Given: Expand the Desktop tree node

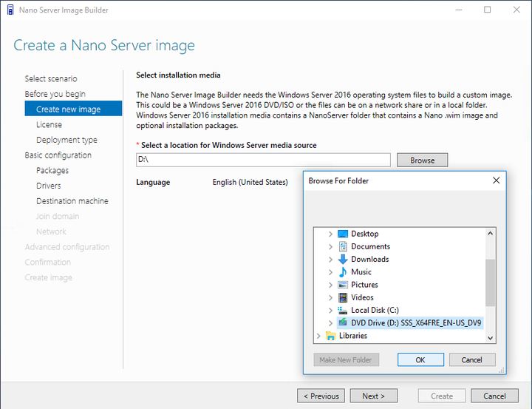Looking at the screenshot, I should pyautogui.click(x=330, y=234).
